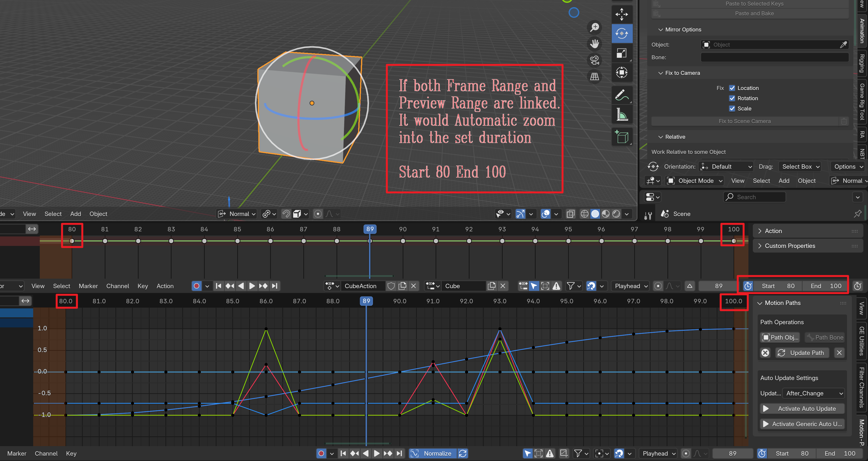Switch perspective/orthographic grid icon

[594, 77]
